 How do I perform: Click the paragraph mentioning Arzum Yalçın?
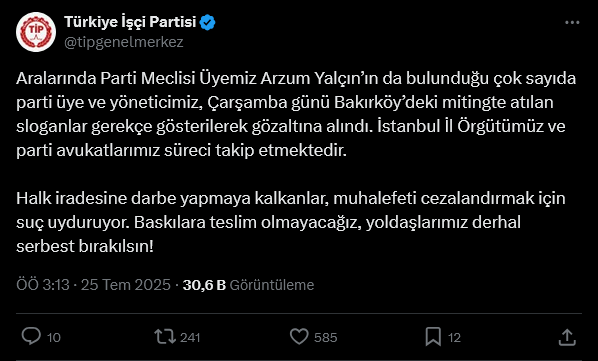coord(296,115)
